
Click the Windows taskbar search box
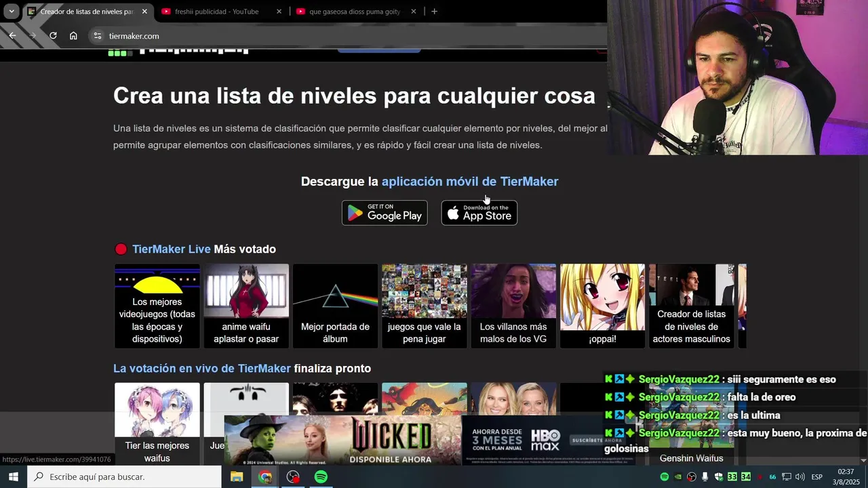[125, 477]
